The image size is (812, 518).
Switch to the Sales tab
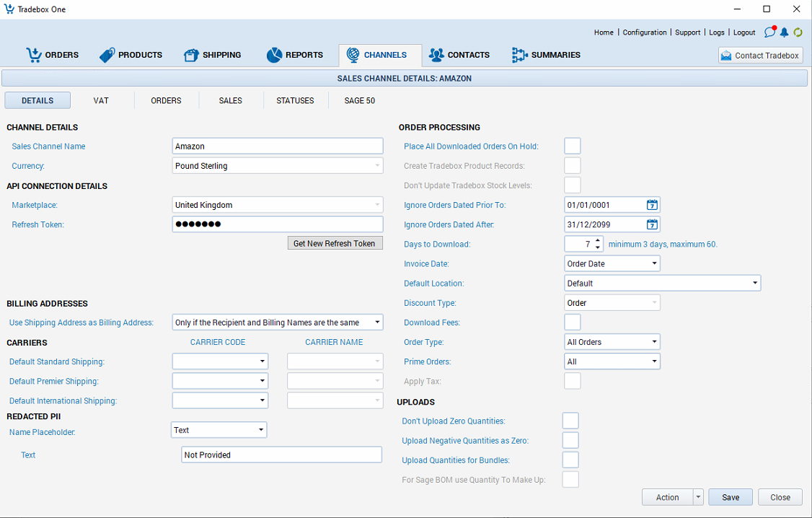click(231, 100)
